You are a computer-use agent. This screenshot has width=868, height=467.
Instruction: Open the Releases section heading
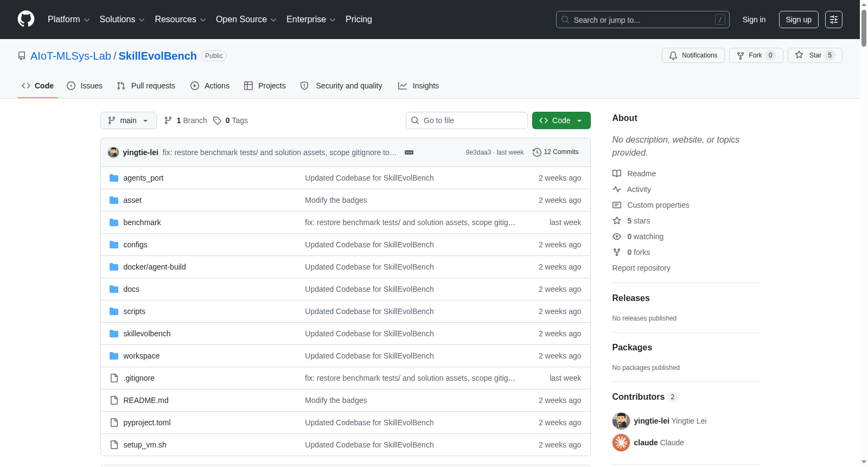click(x=631, y=298)
